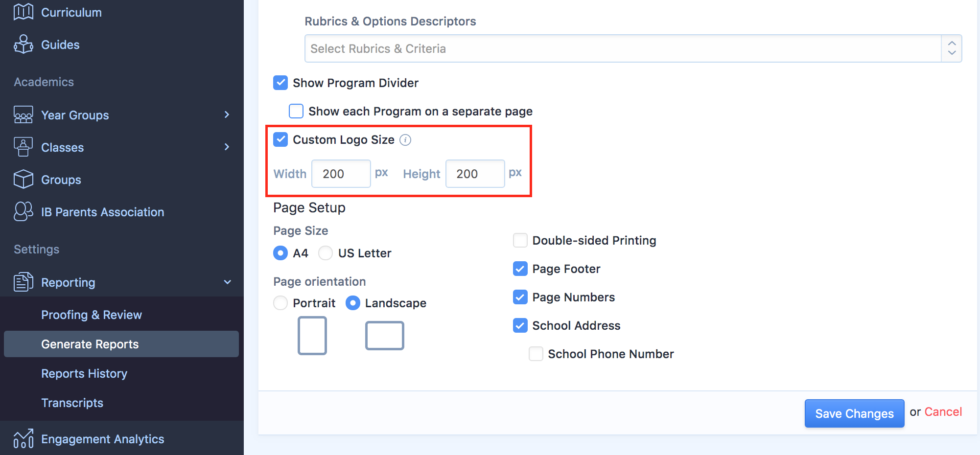Screen dimensions: 980x455
Task: Click the IB Parents Association icon
Action: [23, 212]
